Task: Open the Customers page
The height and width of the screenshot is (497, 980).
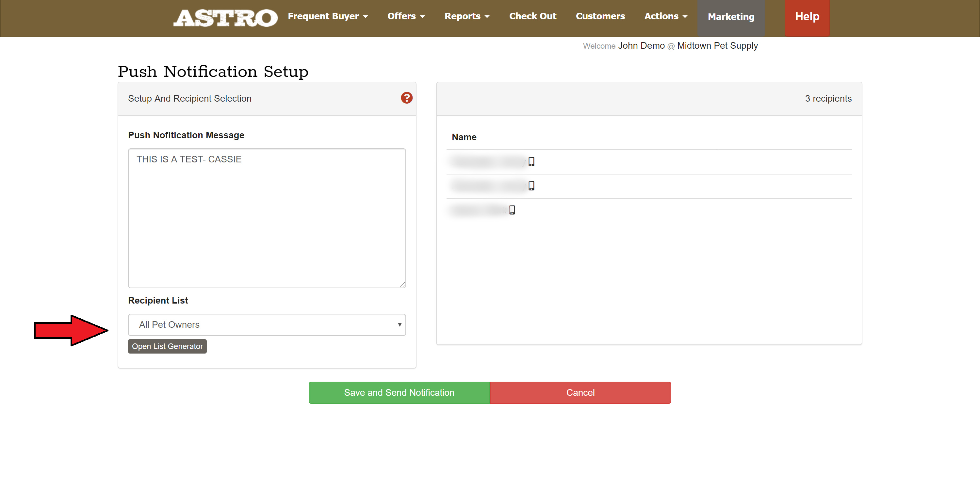Action: 600,16
